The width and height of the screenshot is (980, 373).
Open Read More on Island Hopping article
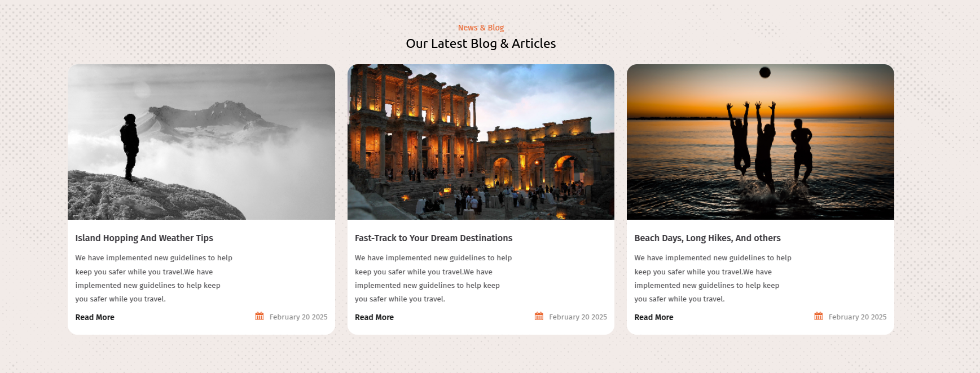pos(95,317)
